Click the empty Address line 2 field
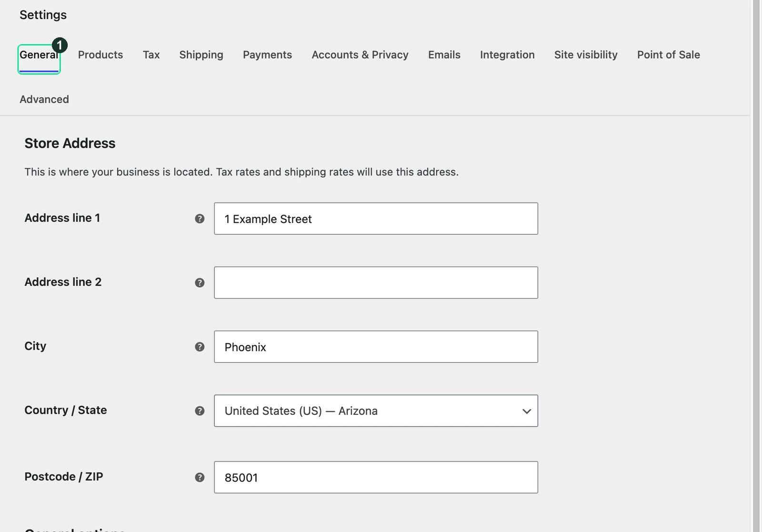Viewport: 762px width, 532px height. coord(376,283)
